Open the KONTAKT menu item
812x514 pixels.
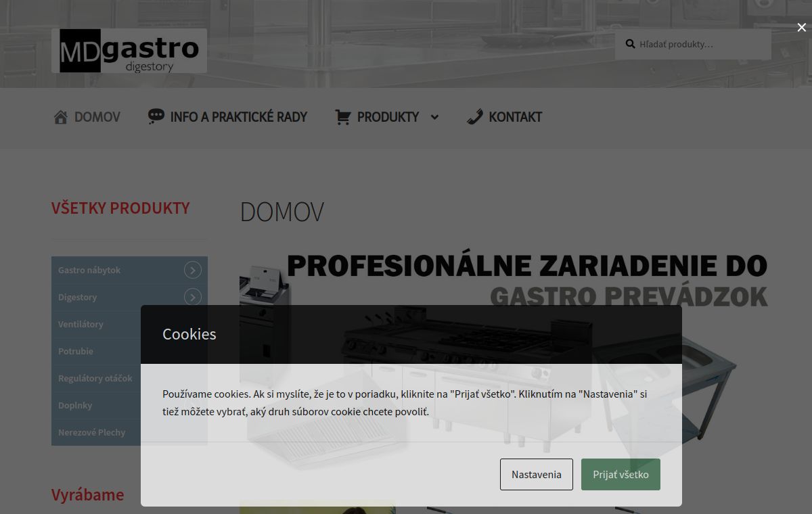(x=515, y=117)
